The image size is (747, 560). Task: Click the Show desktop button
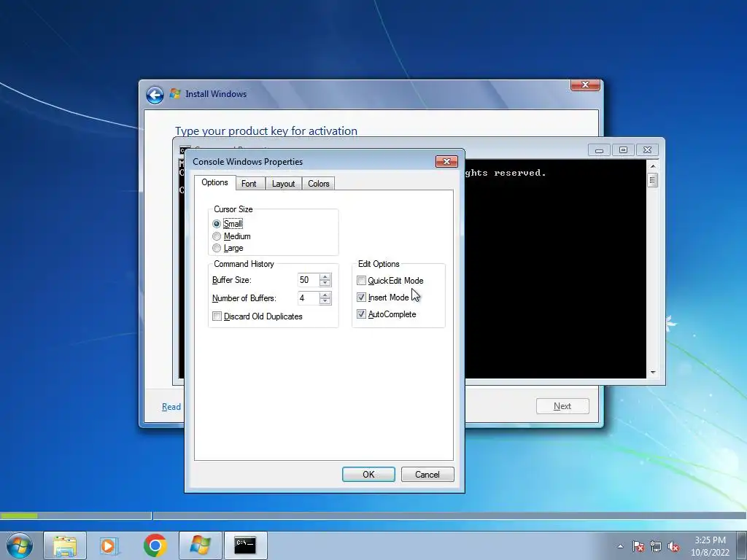[x=742, y=545]
